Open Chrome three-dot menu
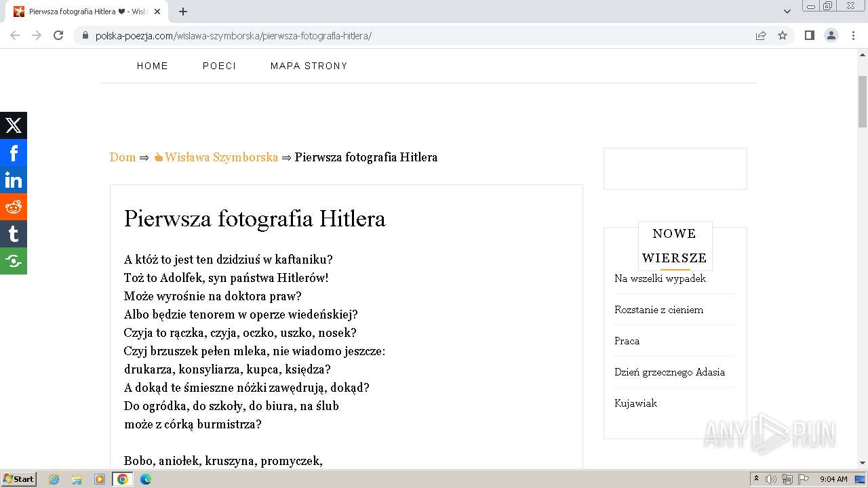868x488 pixels. coord(853,35)
